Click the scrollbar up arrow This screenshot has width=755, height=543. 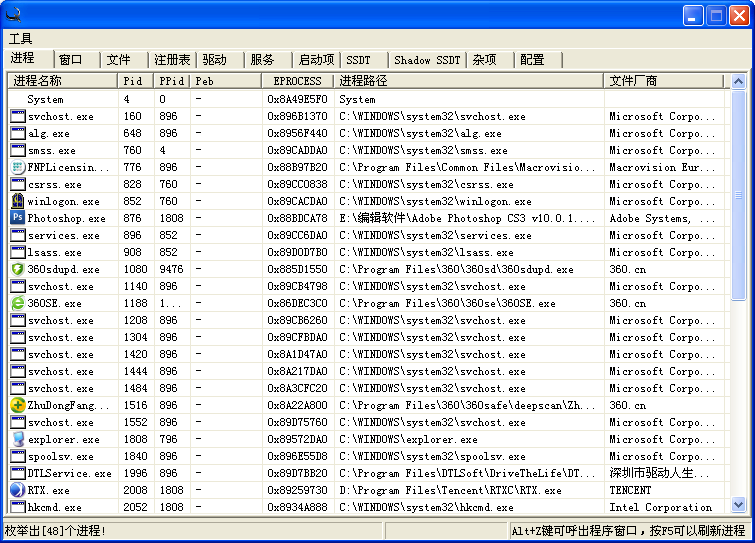click(738, 81)
